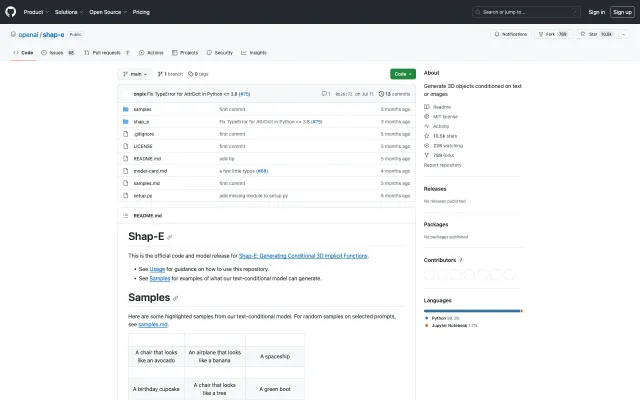Open the Insights tab
Viewport: 640px width, 400px height.
(x=254, y=52)
